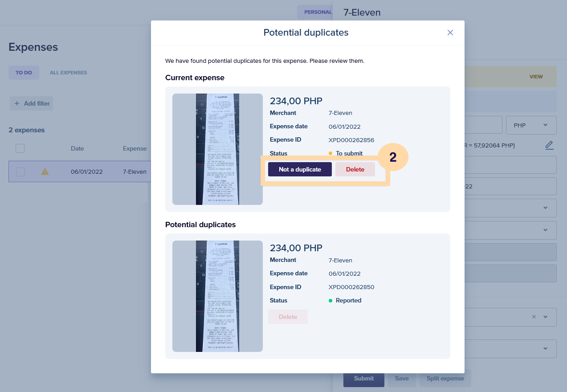Open the PHP currency dropdown
The width and height of the screenshot is (567, 392).
[x=531, y=125]
